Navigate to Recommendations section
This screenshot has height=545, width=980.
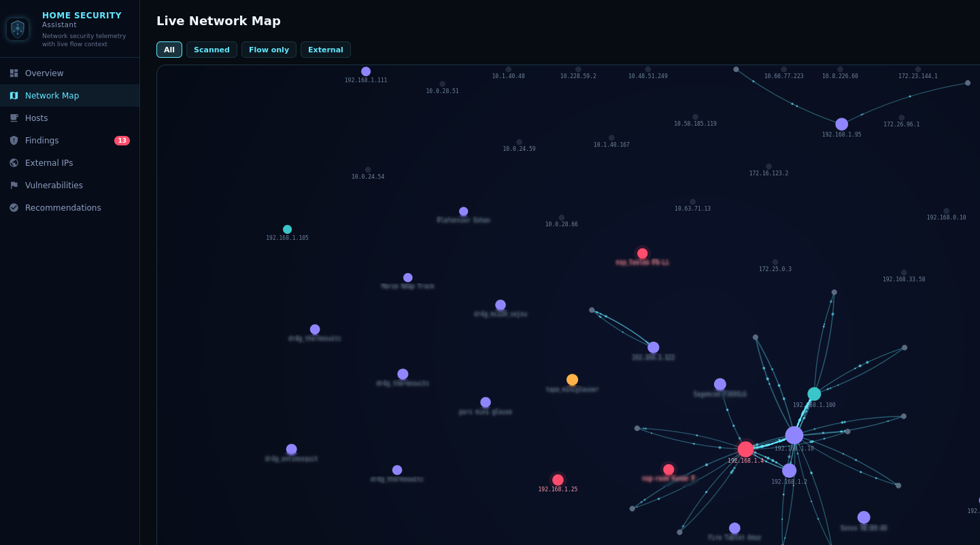(63, 208)
